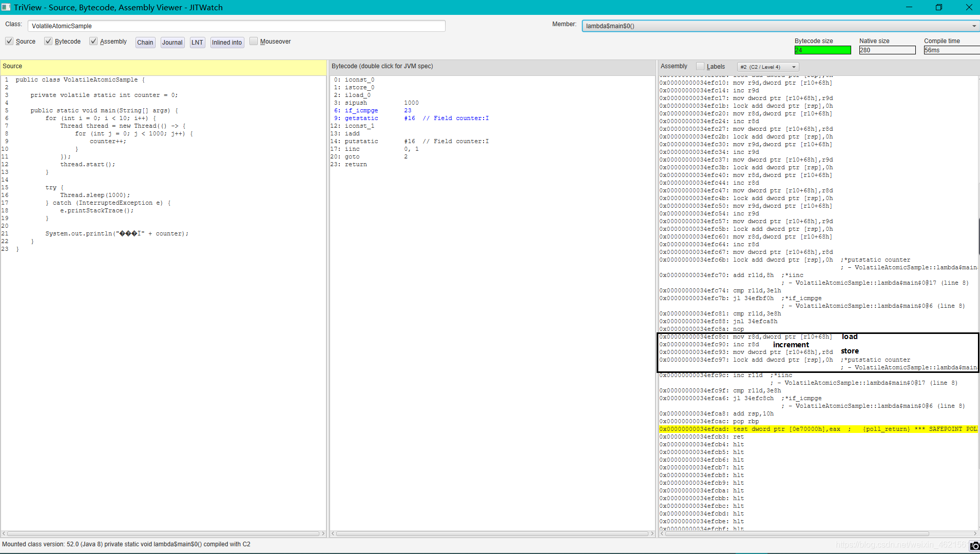The height and width of the screenshot is (554, 980).
Task: Select bytecode line '6: if_icmpge 23'
Action: point(373,110)
